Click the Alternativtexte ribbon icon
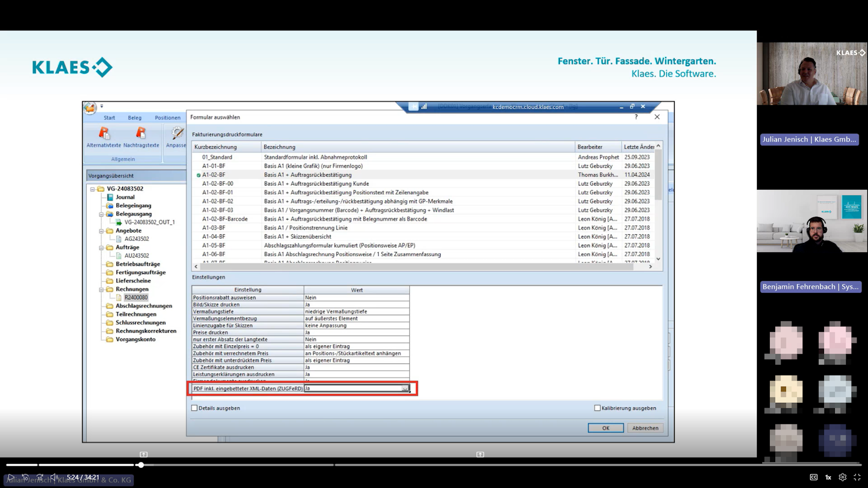 click(x=104, y=133)
